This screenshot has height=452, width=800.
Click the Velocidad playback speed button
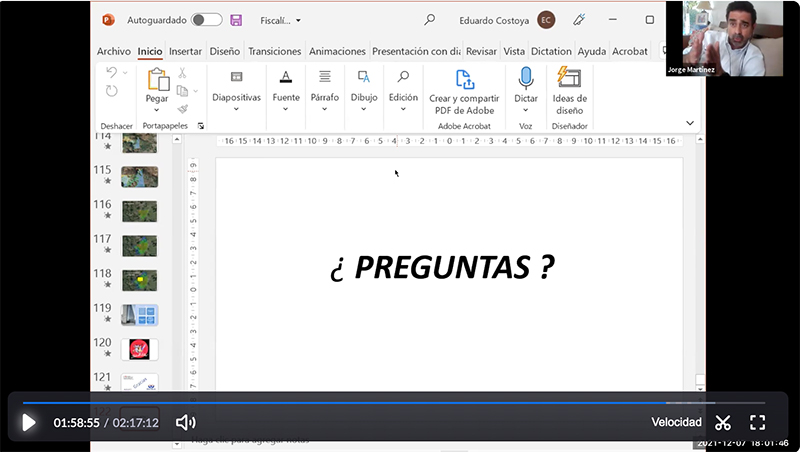click(676, 422)
